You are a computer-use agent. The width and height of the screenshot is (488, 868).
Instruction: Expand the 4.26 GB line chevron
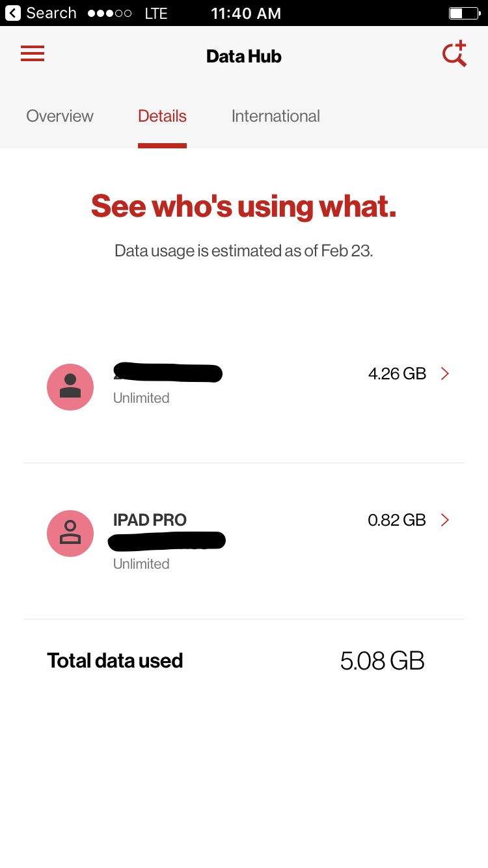tap(445, 373)
